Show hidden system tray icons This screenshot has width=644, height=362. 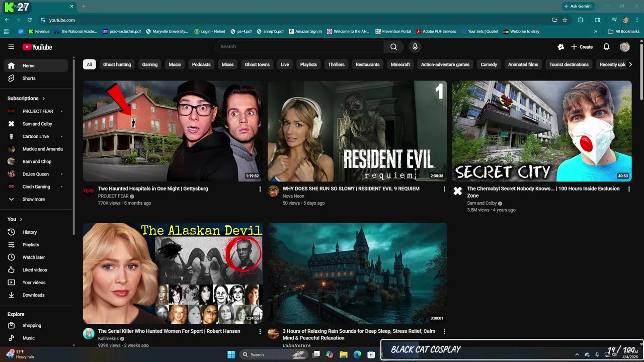[x=577, y=354]
